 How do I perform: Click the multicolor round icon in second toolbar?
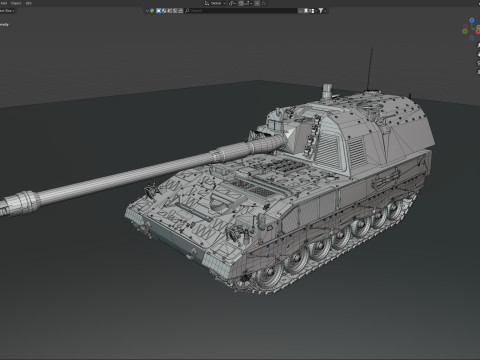click(152, 11)
